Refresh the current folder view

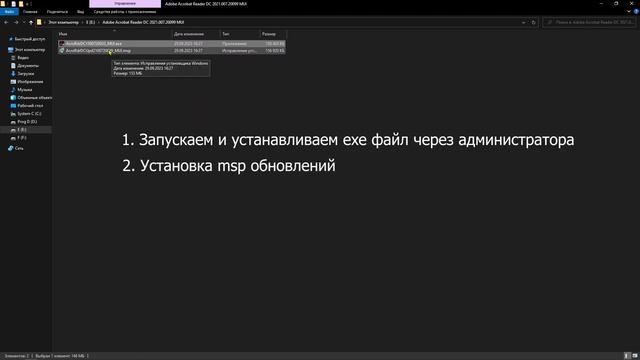(x=533, y=22)
